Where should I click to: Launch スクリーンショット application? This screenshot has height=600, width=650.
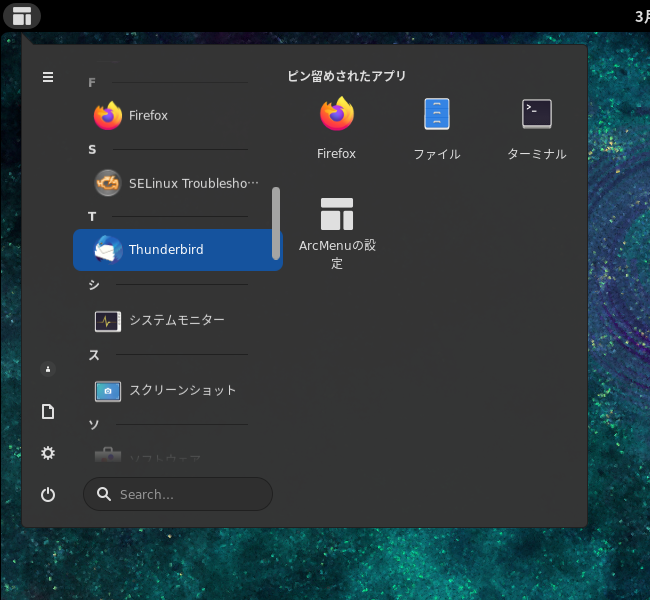coord(177,391)
